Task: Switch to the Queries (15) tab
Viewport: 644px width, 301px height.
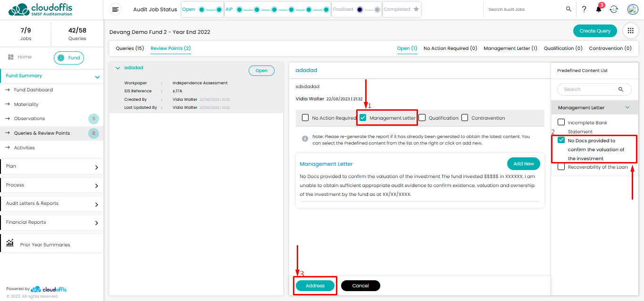Action: (130, 49)
